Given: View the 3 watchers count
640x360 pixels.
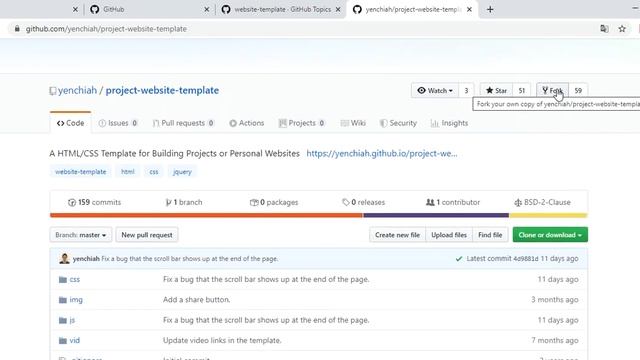Looking at the screenshot, I should click(466, 91).
